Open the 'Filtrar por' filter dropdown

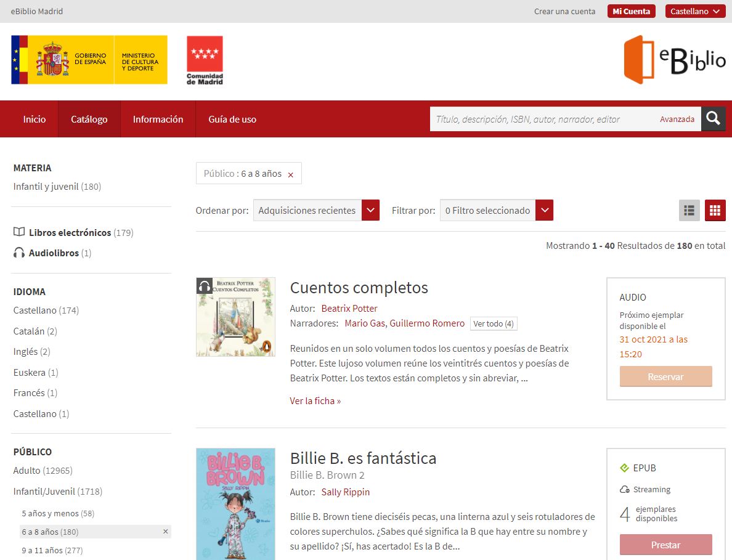pos(496,211)
